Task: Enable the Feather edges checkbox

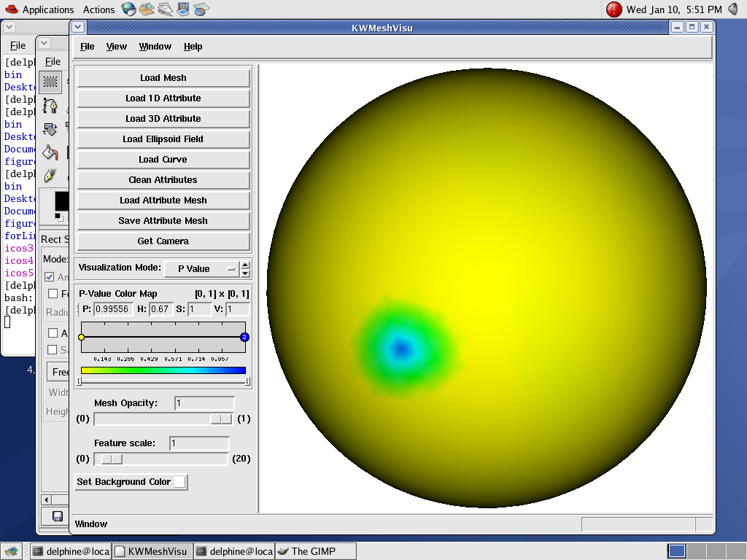Action: (53, 294)
